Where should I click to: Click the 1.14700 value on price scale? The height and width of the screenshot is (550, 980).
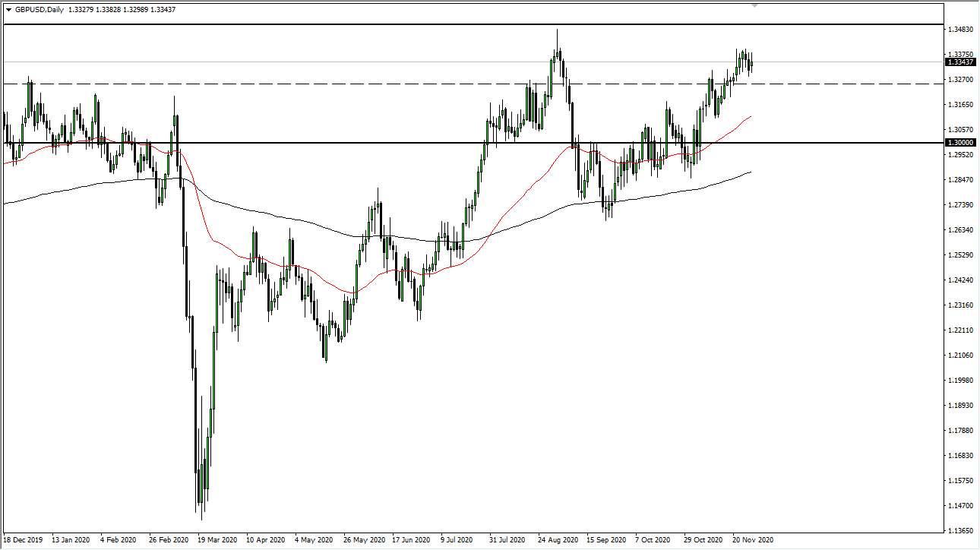pyautogui.click(x=958, y=506)
